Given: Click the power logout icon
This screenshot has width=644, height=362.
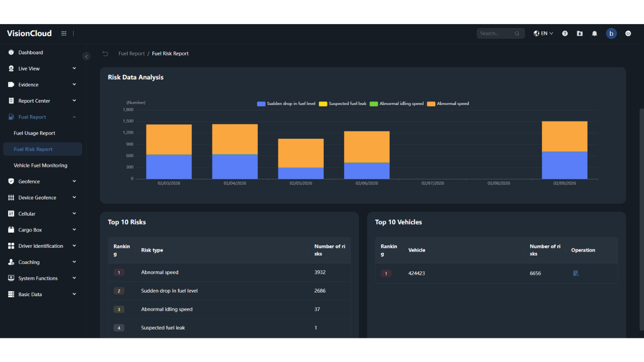Looking at the screenshot, I should [628, 34].
